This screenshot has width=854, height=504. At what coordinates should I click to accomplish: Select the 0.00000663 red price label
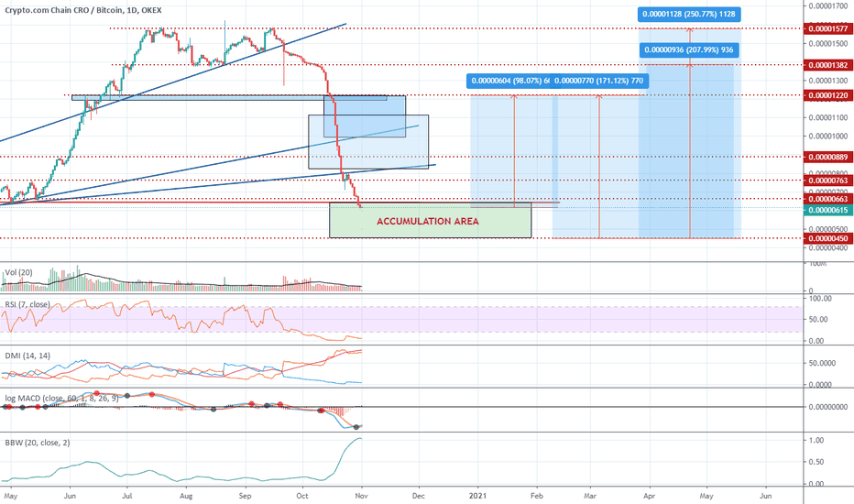pos(827,200)
